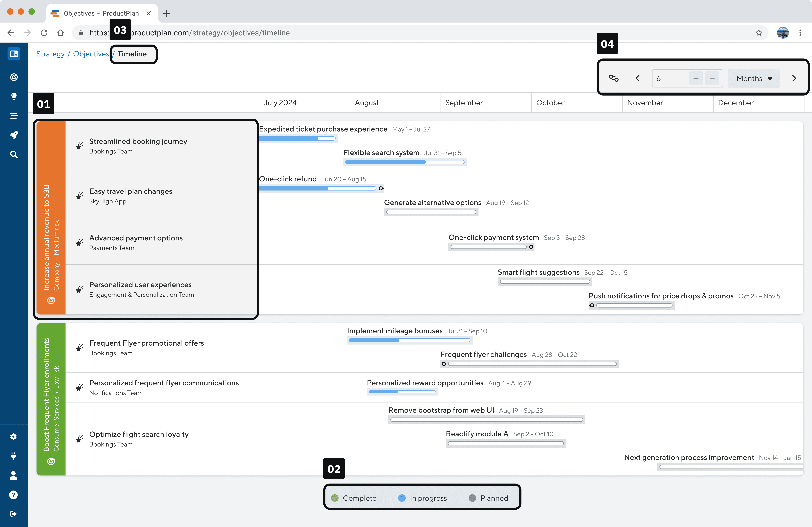The image size is (812, 527).
Task: Click the Flexible search system progress bar
Action: tap(405, 162)
